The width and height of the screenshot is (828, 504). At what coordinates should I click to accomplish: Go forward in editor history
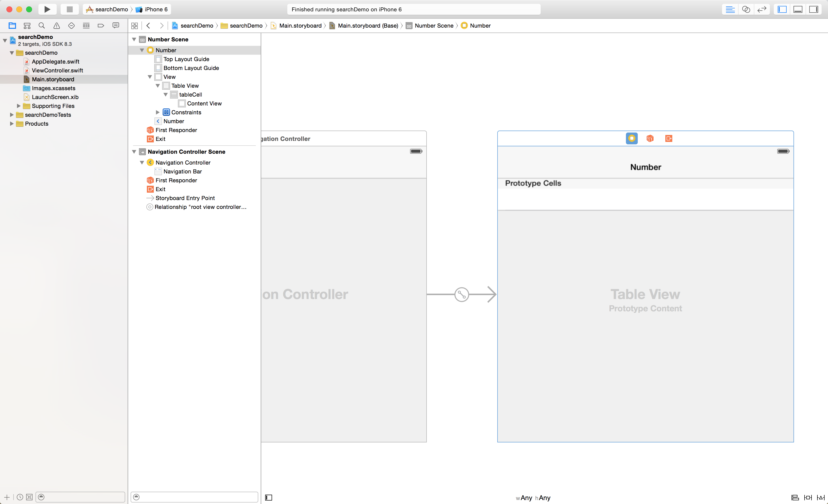coord(162,26)
